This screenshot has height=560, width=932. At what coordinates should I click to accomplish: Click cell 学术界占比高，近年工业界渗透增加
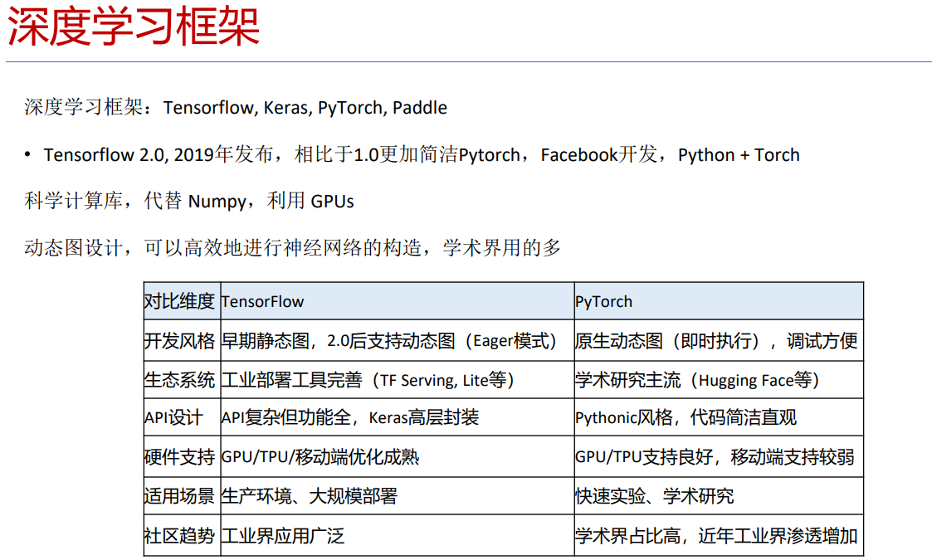coord(719,536)
